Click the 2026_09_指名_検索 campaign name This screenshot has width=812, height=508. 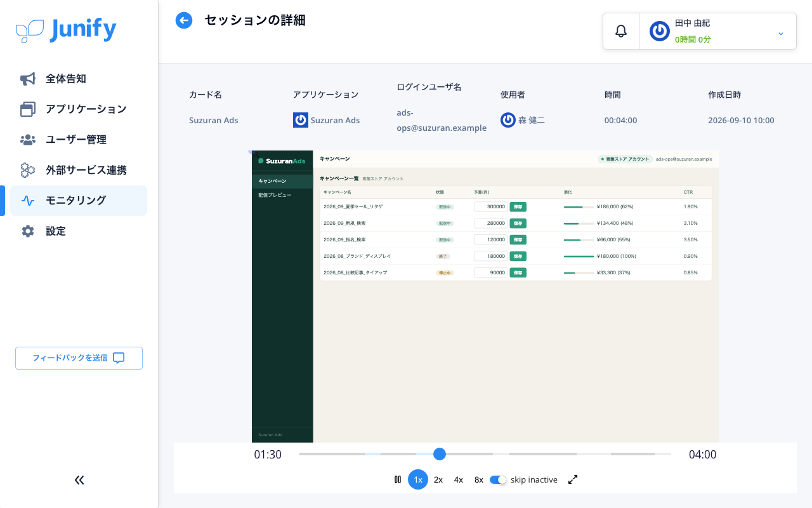pos(344,239)
